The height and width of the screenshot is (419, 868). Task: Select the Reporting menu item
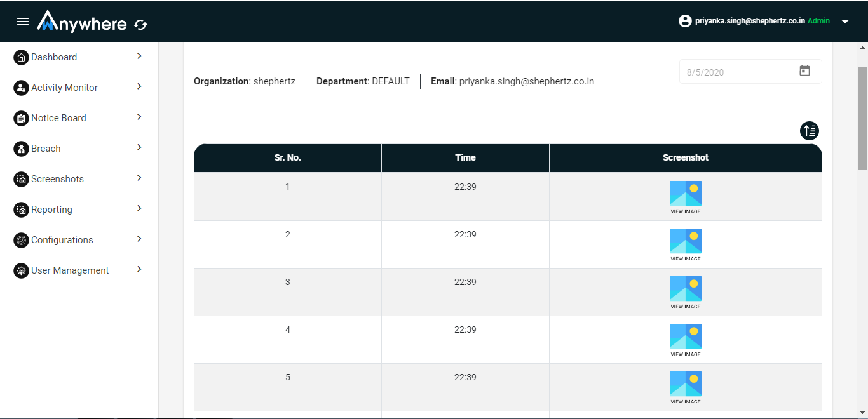coord(51,209)
